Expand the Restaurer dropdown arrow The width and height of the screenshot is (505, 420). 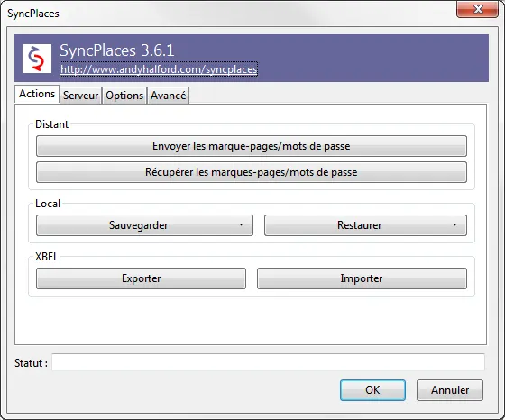pyautogui.click(x=454, y=224)
